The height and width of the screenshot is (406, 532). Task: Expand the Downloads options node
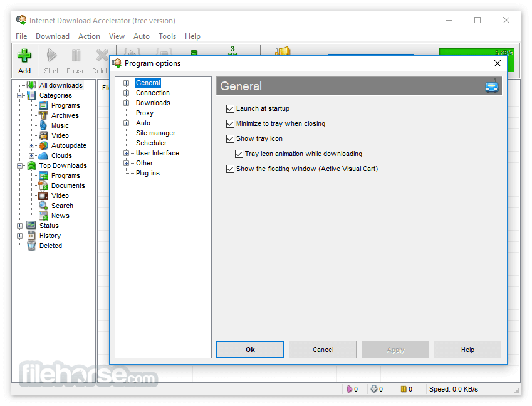[x=126, y=103]
